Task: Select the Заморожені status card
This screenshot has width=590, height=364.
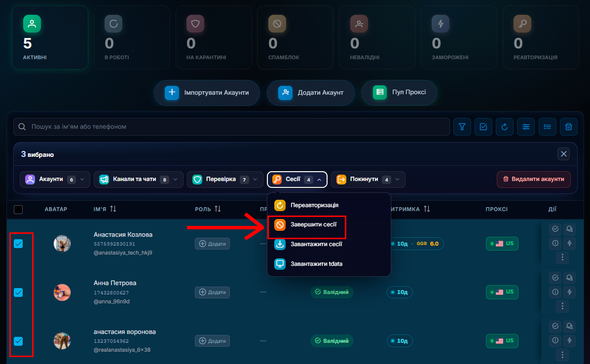Action: point(459,37)
